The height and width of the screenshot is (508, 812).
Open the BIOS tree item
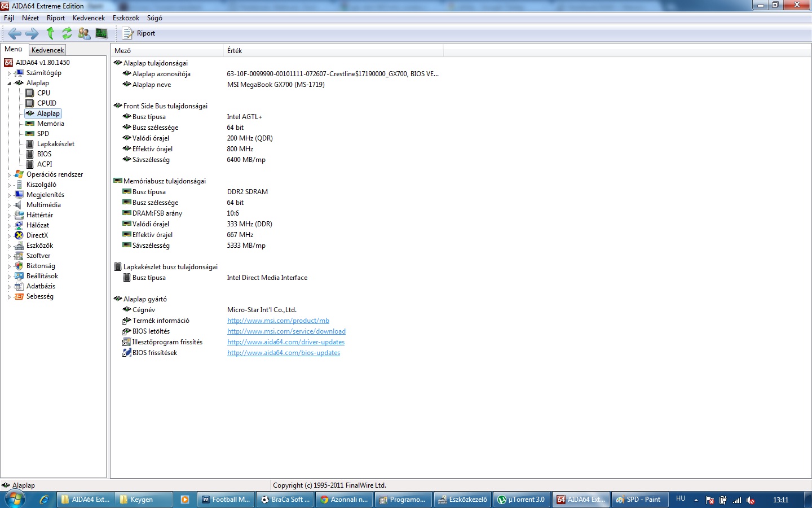click(x=44, y=154)
